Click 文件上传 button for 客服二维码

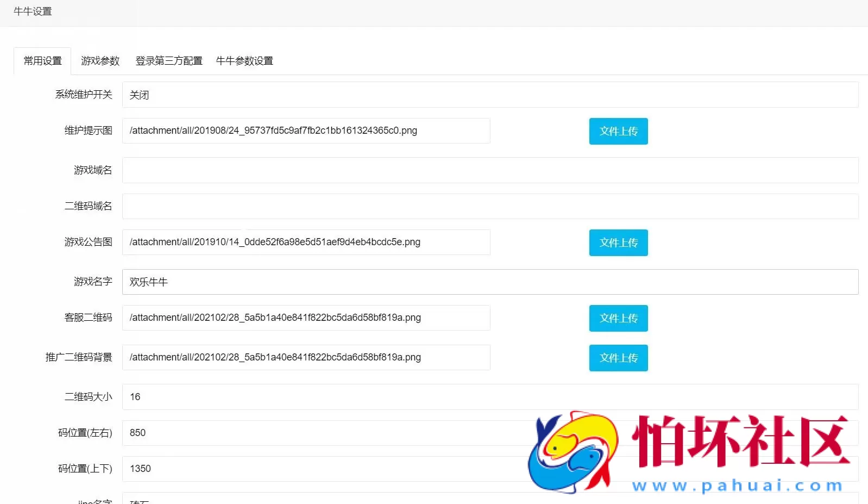click(618, 318)
